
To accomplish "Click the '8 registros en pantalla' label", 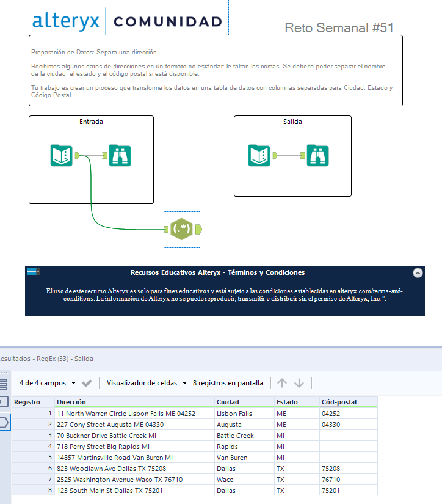I will 228,383.
